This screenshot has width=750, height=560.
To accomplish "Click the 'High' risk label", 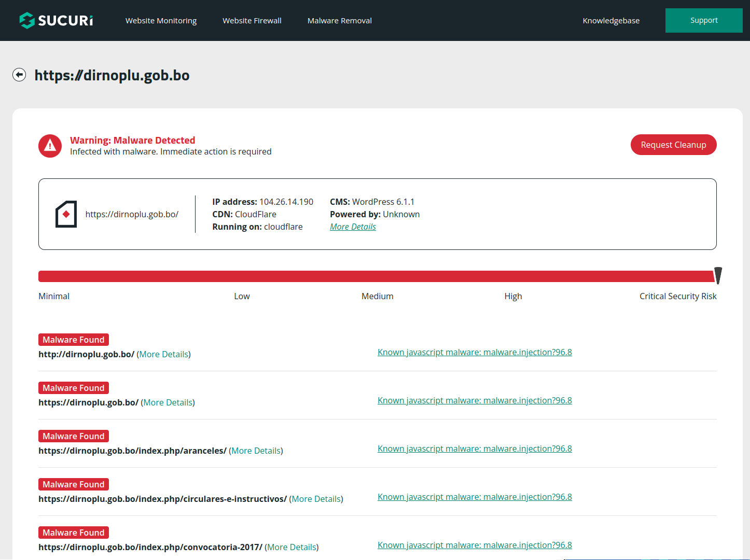I will pos(513,296).
